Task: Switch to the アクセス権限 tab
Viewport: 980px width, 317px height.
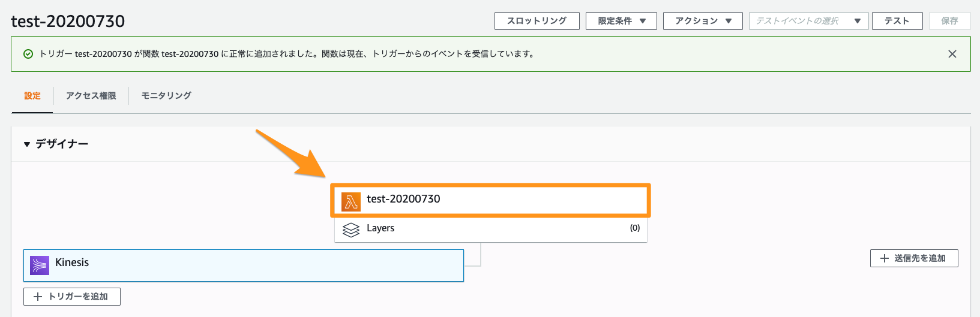Action: [x=91, y=96]
